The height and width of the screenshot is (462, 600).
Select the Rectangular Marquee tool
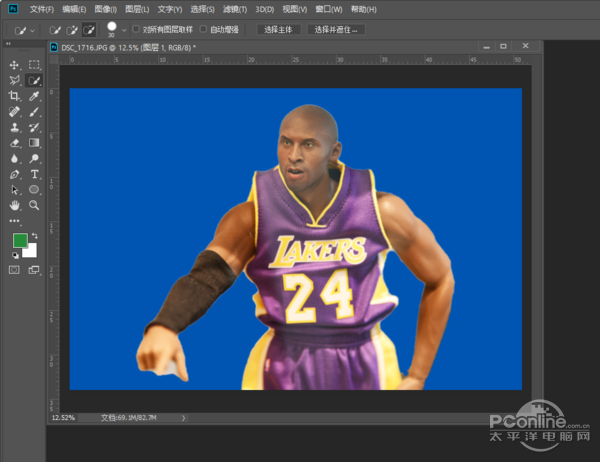tap(34, 65)
